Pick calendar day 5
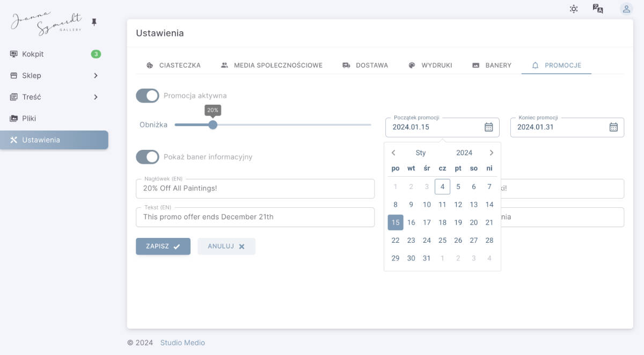Screen dimensions: 644x355 (x=458, y=187)
